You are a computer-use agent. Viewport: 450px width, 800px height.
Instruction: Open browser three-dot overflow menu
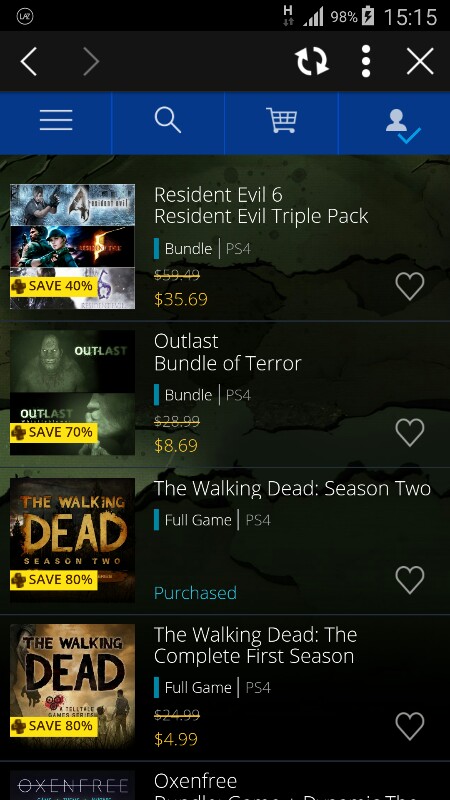click(x=366, y=61)
